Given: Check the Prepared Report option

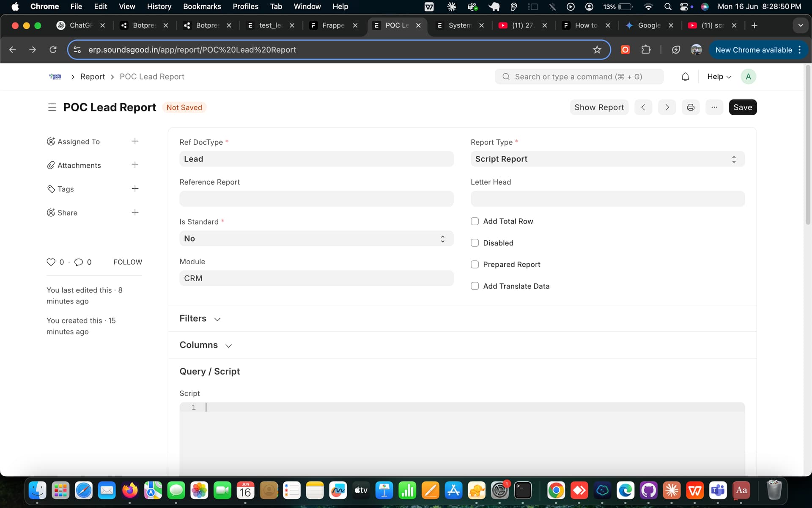Looking at the screenshot, I should [475, 265].
